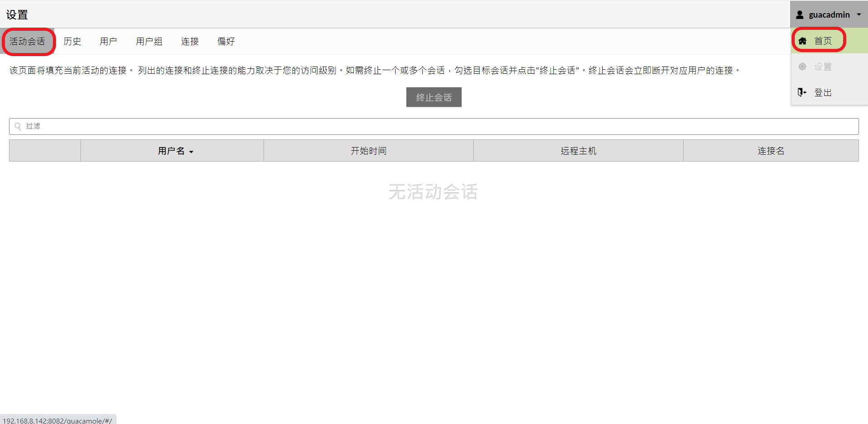Screen dimensions: 868x424
Task: Click the 开始时间 column header
Action: (368, 151)
